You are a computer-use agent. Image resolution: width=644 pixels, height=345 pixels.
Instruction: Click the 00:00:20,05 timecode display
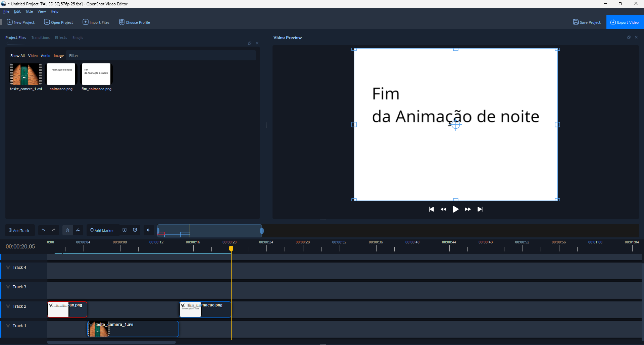(20, 246)
